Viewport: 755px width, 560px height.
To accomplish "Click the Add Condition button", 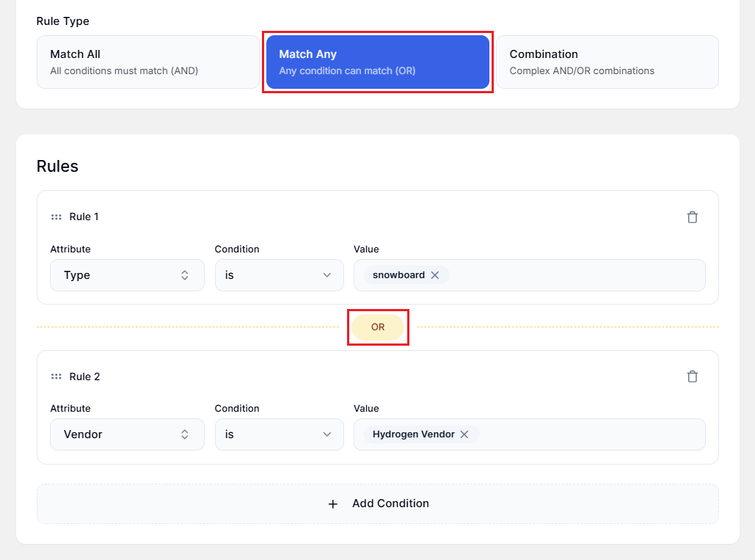I will (x=377, y=504).
